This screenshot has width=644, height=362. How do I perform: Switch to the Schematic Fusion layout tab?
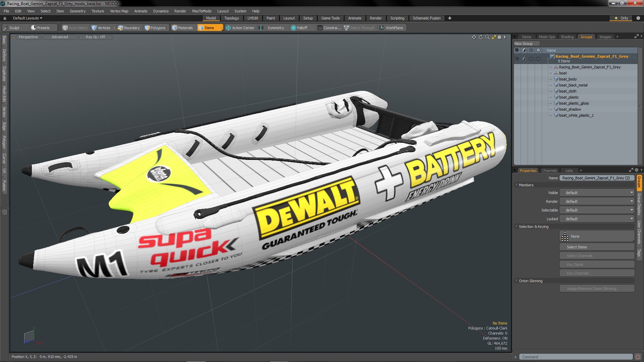(x=426, y=18)
